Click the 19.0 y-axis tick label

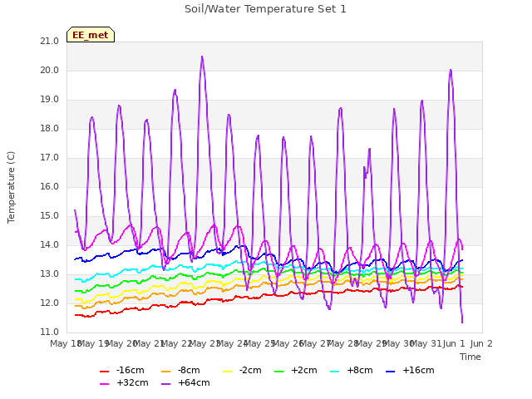pyautogui.click(x=50, y=100)
